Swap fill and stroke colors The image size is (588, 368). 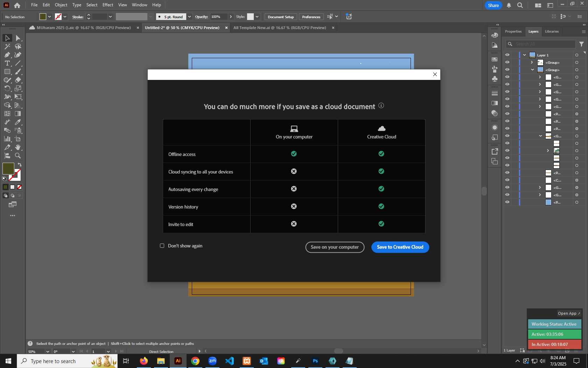click(20, 165)
